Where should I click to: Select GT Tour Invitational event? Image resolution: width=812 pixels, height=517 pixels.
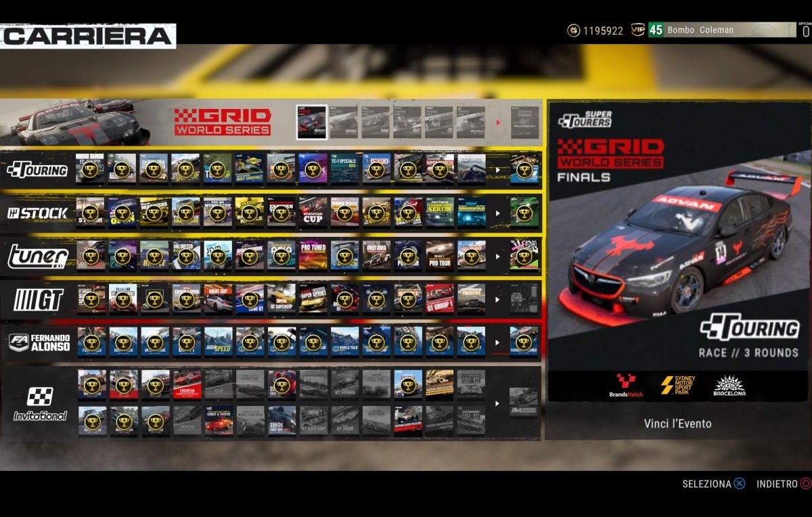pyautogui.click(x=344, y=420)
